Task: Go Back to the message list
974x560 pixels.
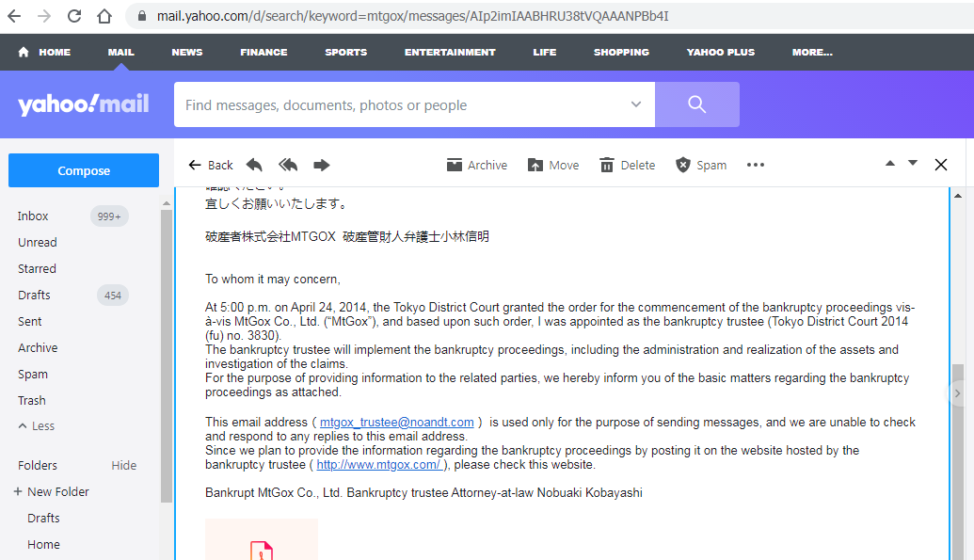Action: click(211, 165)
